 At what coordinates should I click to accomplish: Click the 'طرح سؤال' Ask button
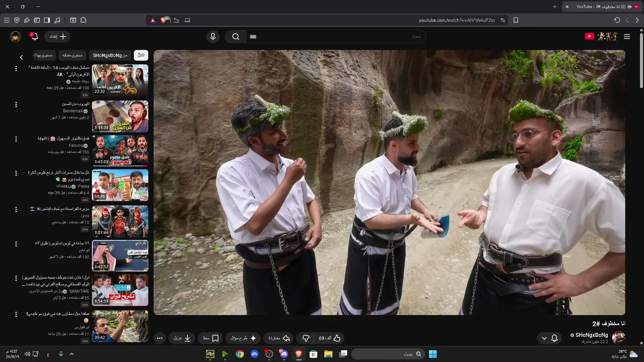(244, 338)
